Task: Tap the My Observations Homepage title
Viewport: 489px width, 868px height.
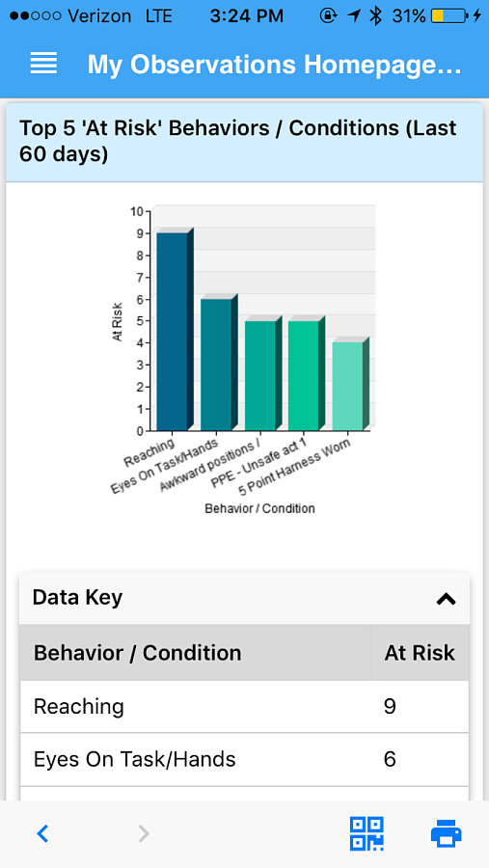Action: click(x=274, y=65)
